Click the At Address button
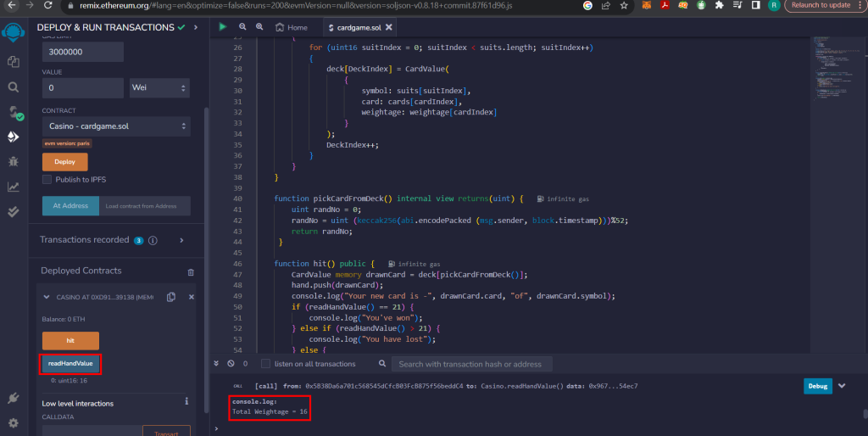Screen dimensions: 868x436 pyautogui.click(x=70, y=205)
